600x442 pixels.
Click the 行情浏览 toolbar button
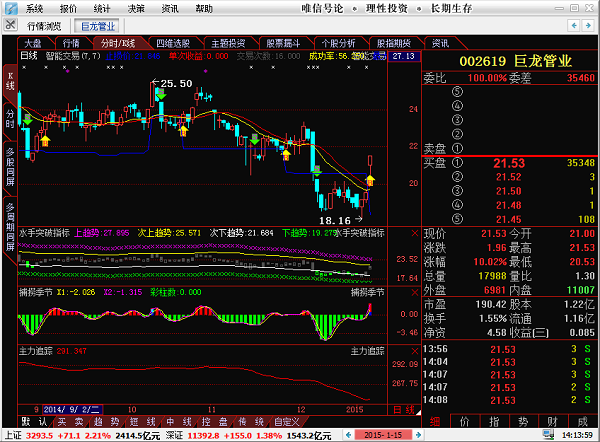tap(44, 26)
